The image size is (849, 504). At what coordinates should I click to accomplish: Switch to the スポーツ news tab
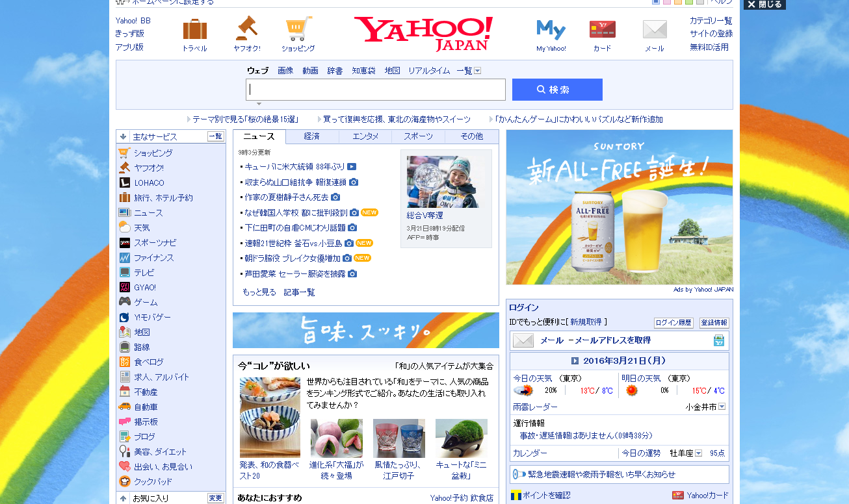click(x=418, y=136)
